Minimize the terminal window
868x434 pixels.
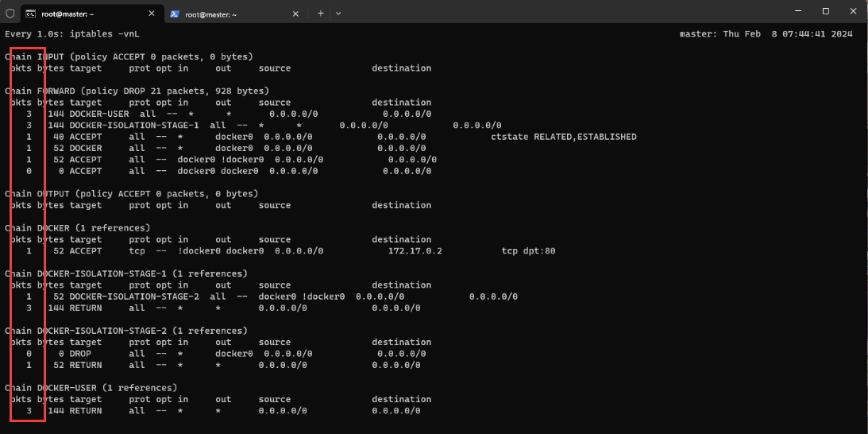pyautogui.click(x=798, y=11)
